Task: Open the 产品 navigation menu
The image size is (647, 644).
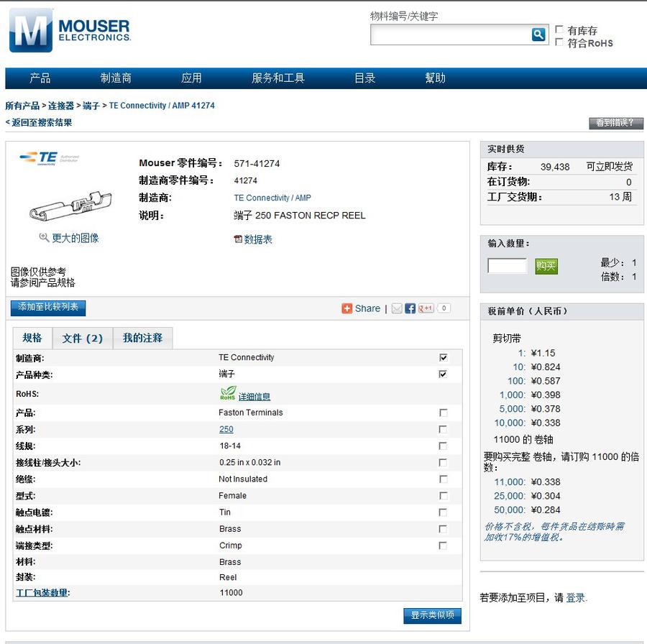Action: click(x=40, y=78)
